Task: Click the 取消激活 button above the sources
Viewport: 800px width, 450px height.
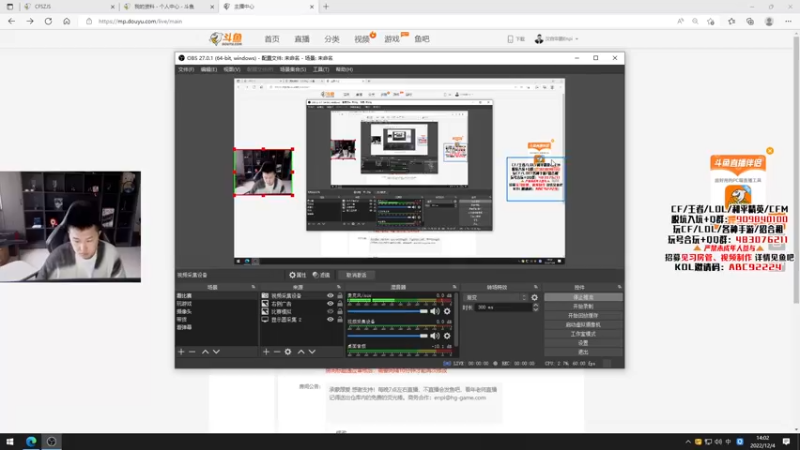Action: point(356,275)
